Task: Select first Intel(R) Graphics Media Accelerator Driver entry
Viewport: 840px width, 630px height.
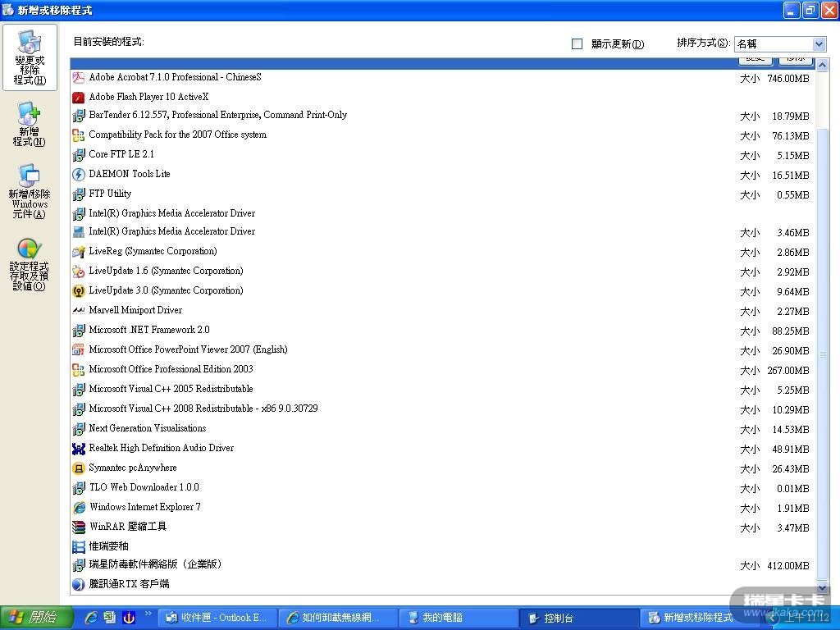Action: [442, 214]
